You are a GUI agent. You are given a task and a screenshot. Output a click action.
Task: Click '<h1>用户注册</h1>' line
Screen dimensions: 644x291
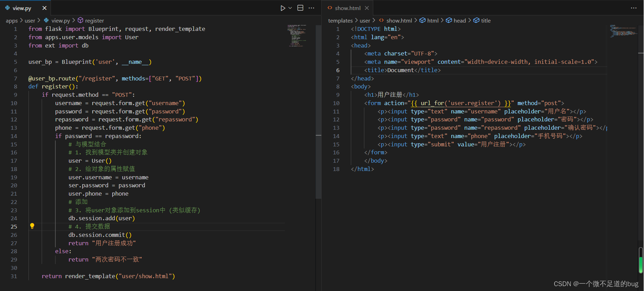click(x=391, y=95)
